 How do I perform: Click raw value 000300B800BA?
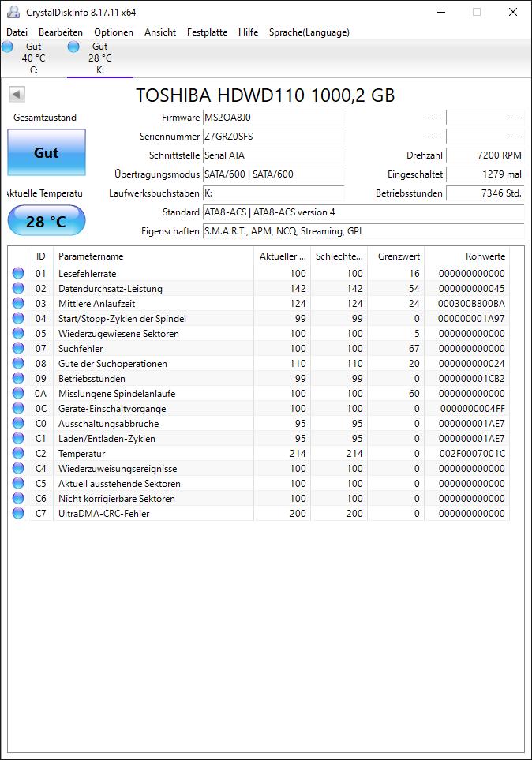pyautogui.click(x=471, y=303)
